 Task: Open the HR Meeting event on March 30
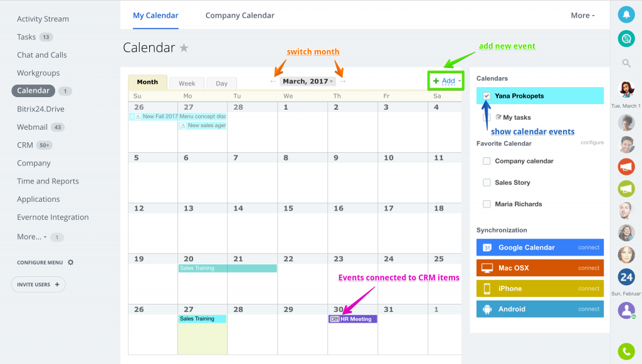[352, 319]
